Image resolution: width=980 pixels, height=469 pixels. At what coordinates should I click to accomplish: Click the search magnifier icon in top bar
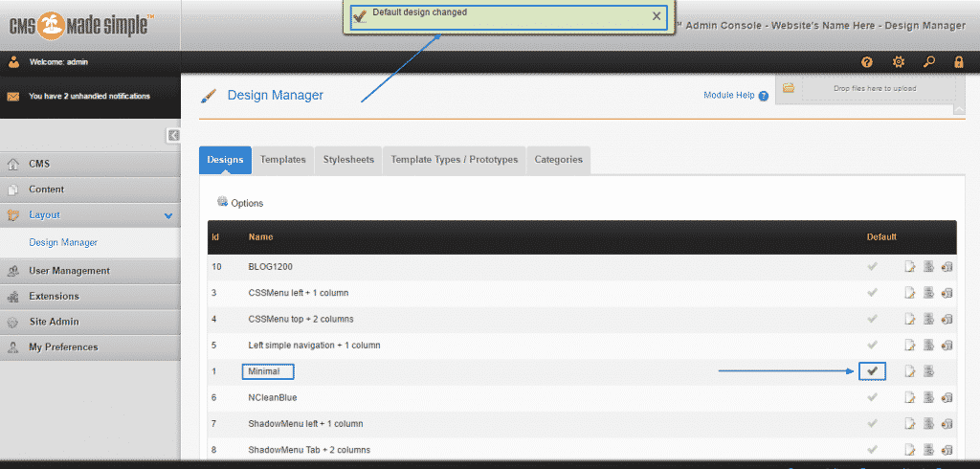[929, 62]
